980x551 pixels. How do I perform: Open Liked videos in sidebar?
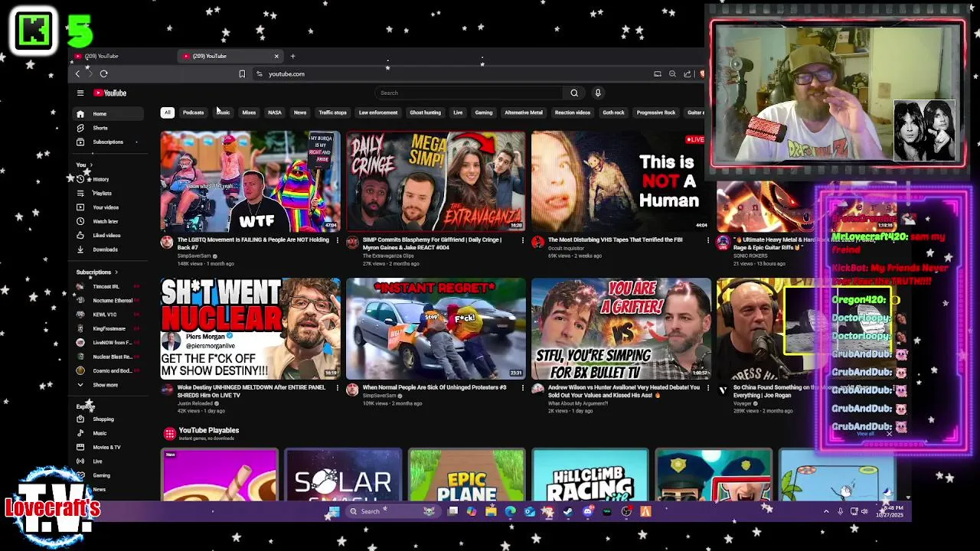109,236
